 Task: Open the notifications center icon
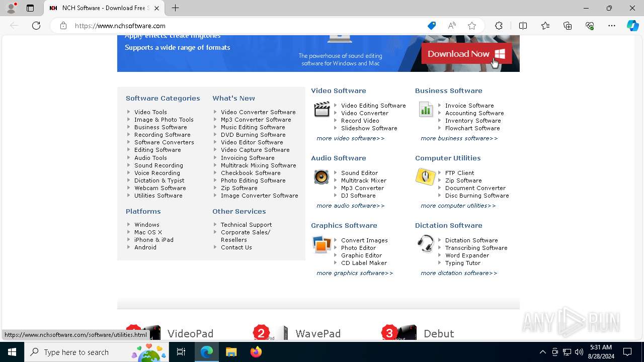tap(627, 352)
